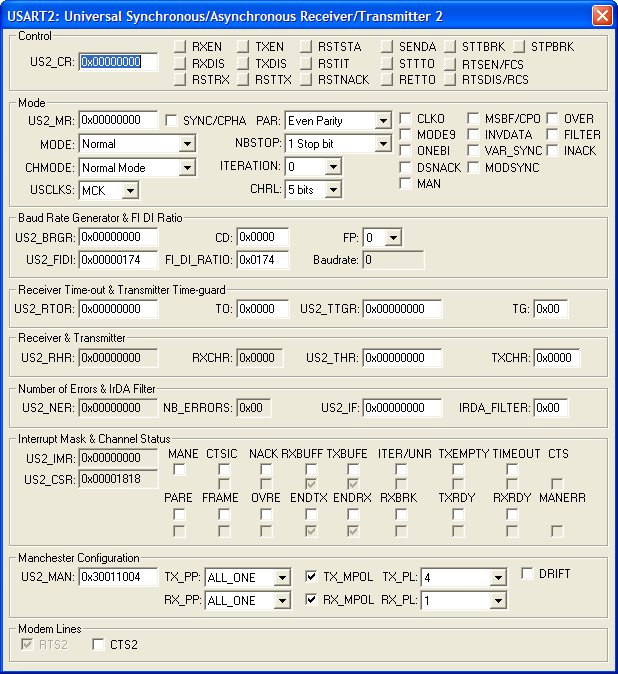
Task: Open the USCLKS clock dropdown
Action: (130, 190)
